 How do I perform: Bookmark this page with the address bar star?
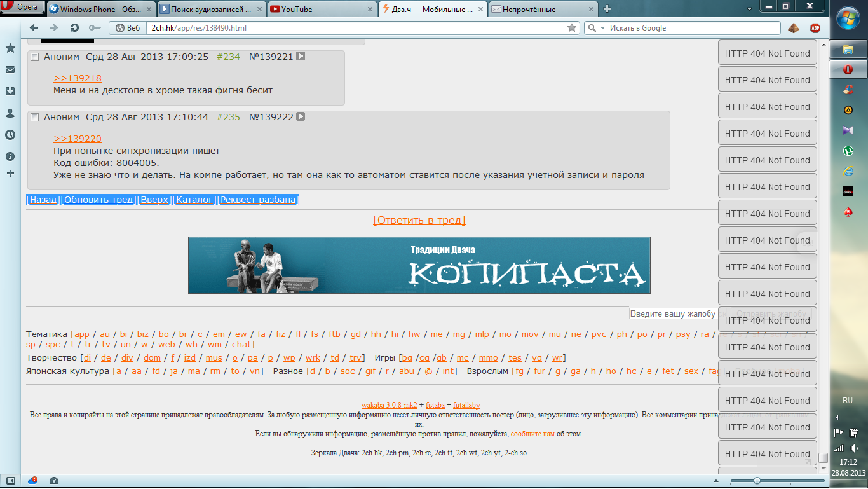(x=572, y=28)
